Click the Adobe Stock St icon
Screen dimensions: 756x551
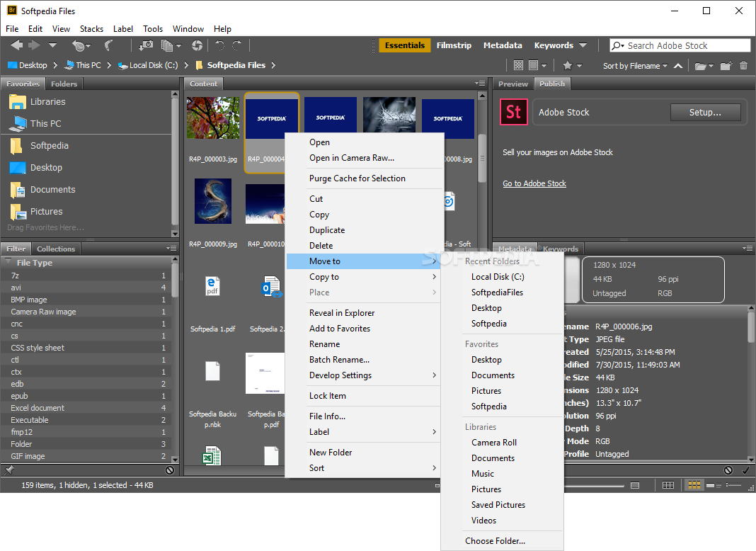[x=513, y=112]
